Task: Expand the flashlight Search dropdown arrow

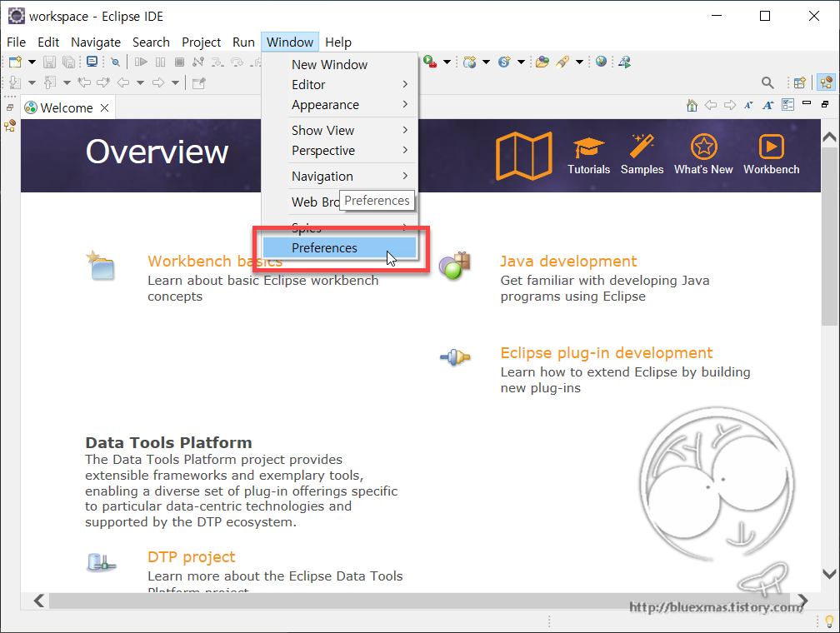Action: 579,62
